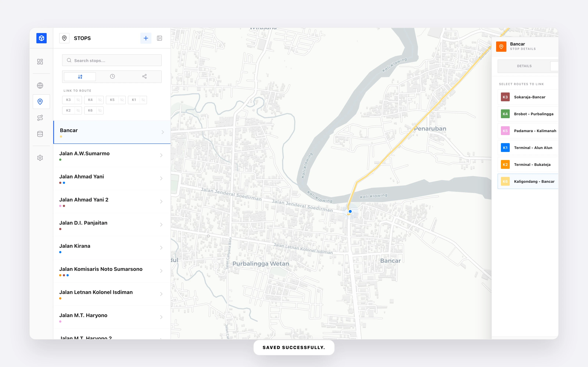Collapse the STOPS panel using the collapse icon
The height and width of the screenshot is (367, 588).
point(159,38)
